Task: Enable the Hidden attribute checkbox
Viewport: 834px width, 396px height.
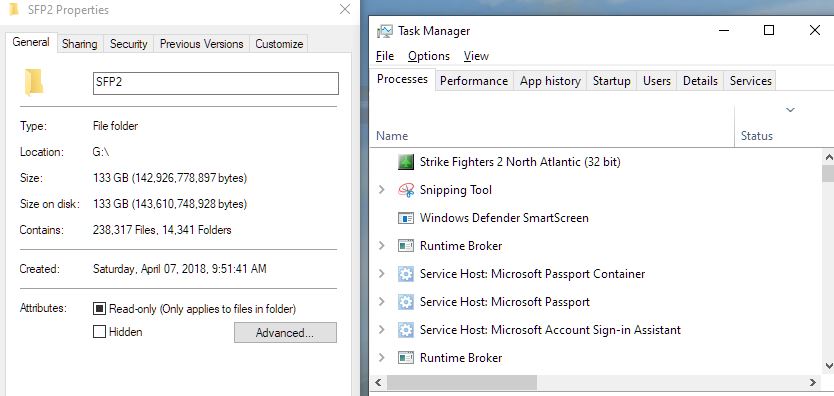Action: pyautogui.click(x=99, y=332)
